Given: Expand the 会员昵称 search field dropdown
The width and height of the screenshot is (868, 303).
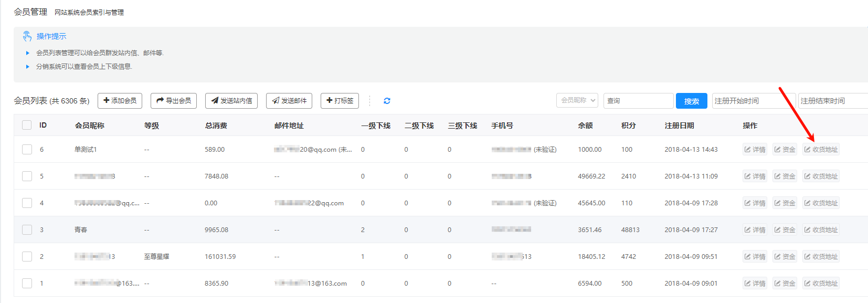Looking at the screenshot, I should [577, 100].
